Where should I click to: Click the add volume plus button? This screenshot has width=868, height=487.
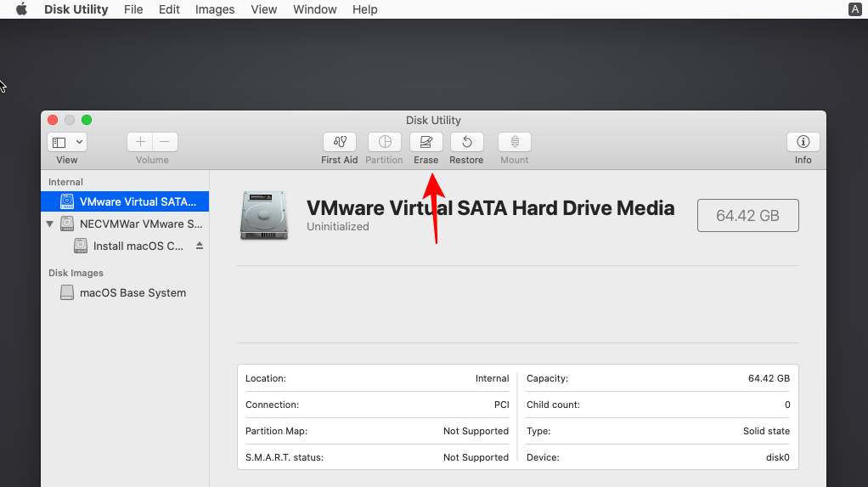(140, 142)
